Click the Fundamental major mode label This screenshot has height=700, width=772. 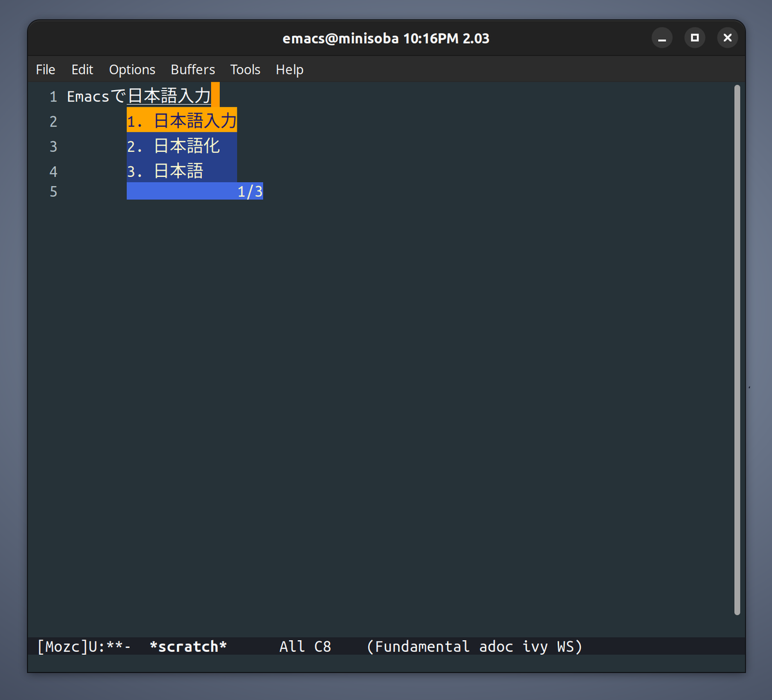tap(422, 647)
